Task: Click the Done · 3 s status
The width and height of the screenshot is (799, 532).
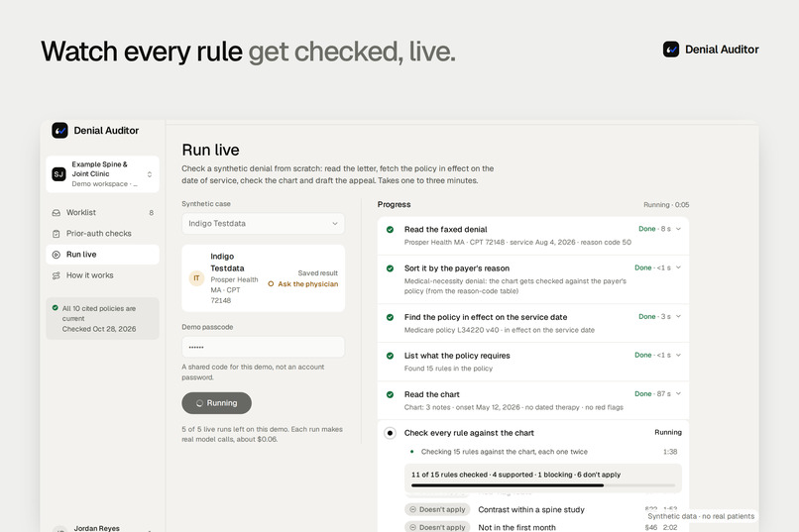Action: (x=655, y=317)
